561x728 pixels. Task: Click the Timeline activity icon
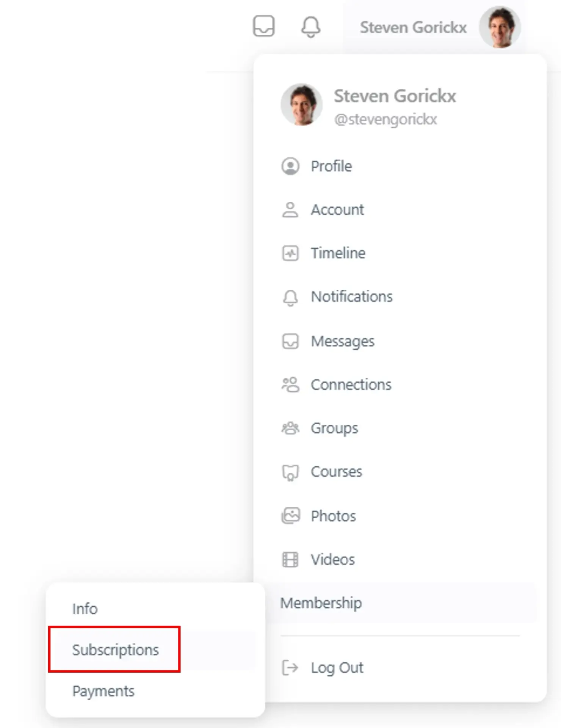[x=290, y=253]
